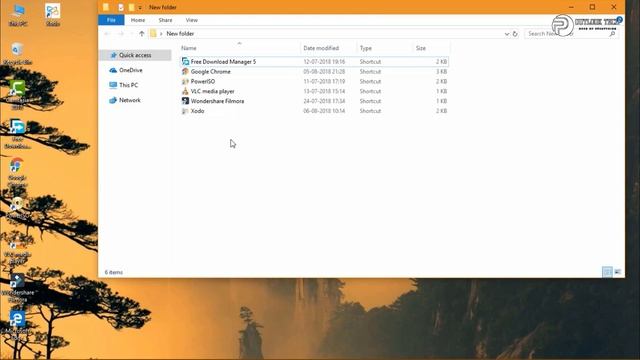Open the Customize Quick Access Toolbar dropdown
The width and height of the screenshot is (640, 360).
[140, 7]
